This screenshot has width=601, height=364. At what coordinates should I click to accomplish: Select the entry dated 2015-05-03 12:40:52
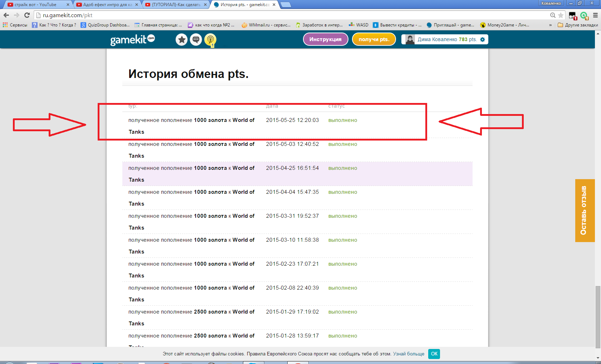click(x=297, y=150)
